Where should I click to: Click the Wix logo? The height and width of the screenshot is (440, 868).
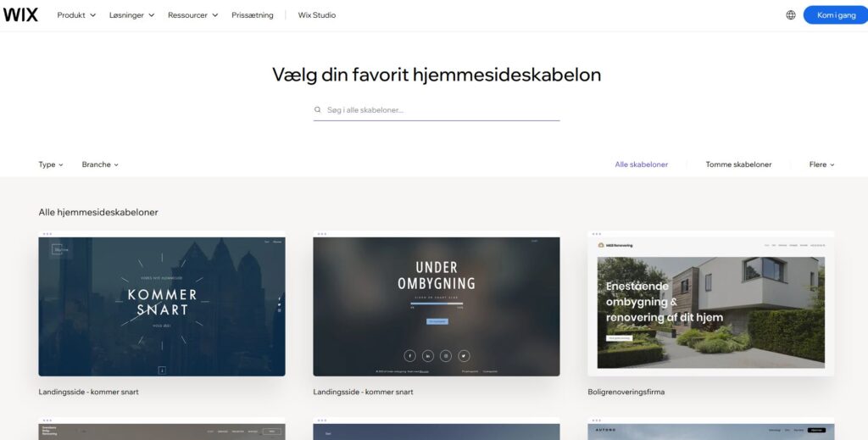[x=20, y=15]
